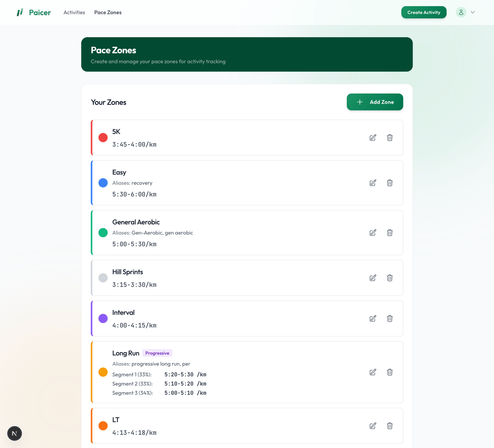Image resolution: width=494 pixels, height=448 pixels.
Task: Edit the General Aerobic zone
Action: pos(373,233)
